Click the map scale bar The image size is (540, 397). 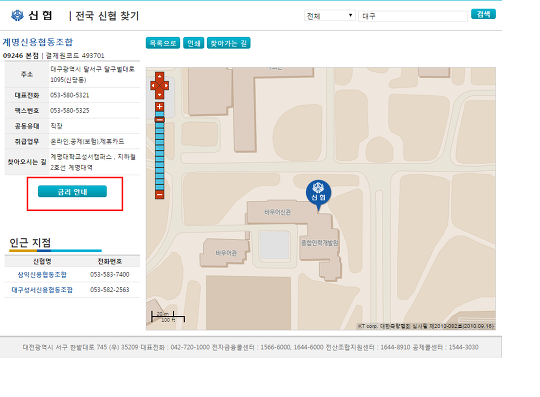tap(168, 317)
